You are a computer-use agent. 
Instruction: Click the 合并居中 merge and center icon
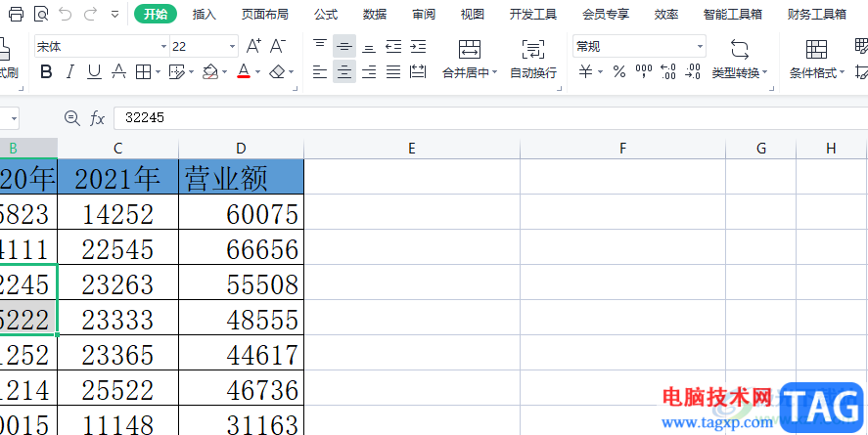coord(470,49)
